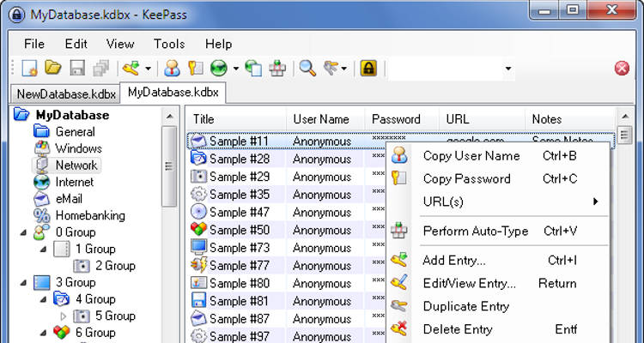Choose Copy User Name in the context menu
This screenshot has width=644, height=343.
498,156
